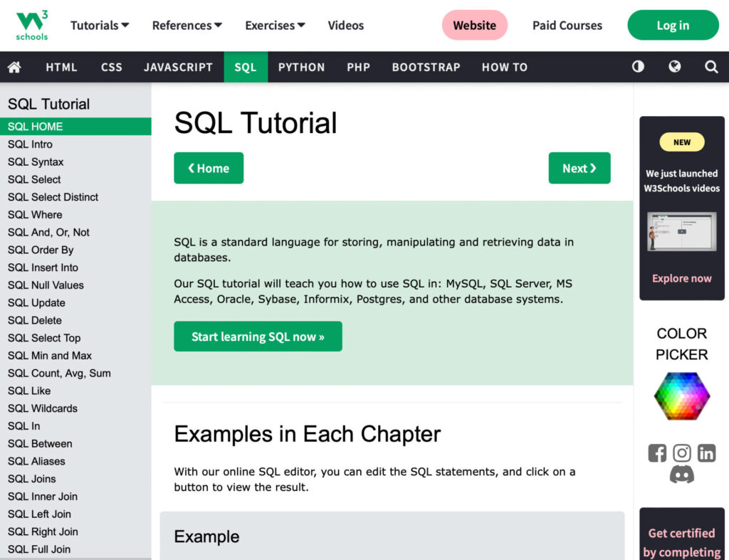The height and width of the screenshot is (560, 729).
Task: Click Start learning SQL now button
Action: 258,337
